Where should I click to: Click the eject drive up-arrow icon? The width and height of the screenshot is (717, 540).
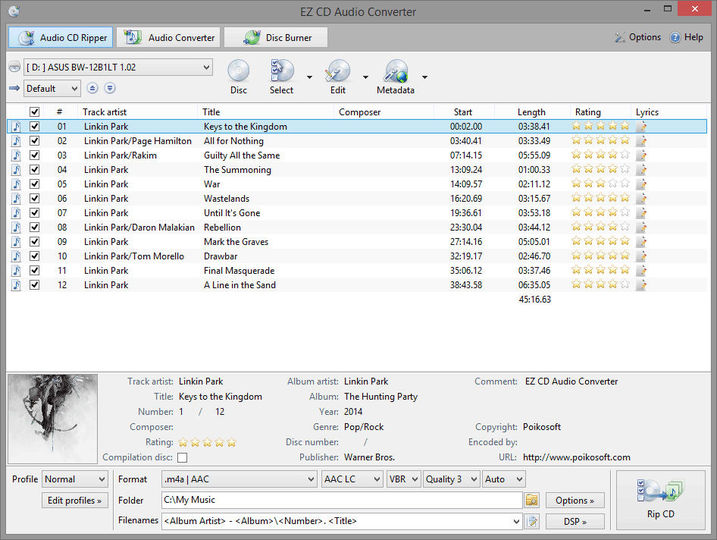[x=92, y=88]
